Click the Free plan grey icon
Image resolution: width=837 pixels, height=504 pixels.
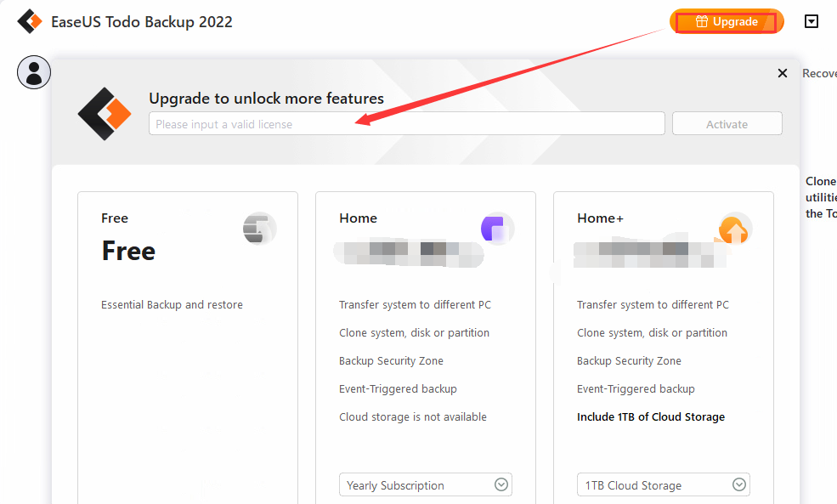pos(258,229)
